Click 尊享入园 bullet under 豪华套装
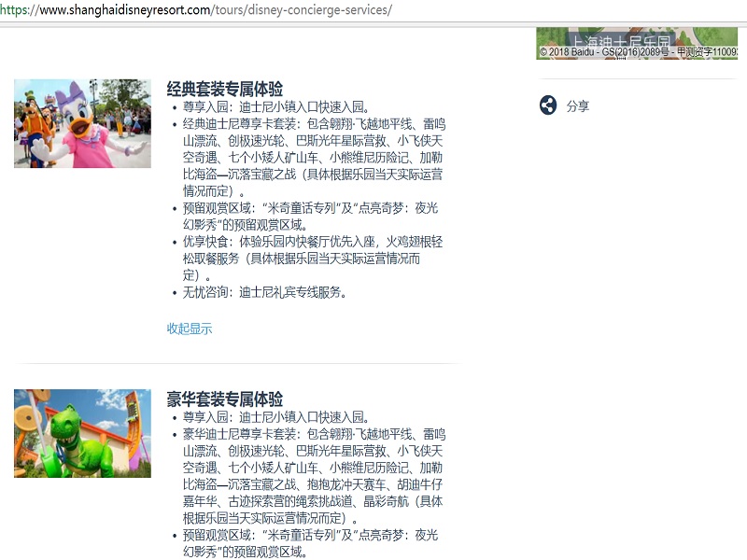 (x=275, y=416)
